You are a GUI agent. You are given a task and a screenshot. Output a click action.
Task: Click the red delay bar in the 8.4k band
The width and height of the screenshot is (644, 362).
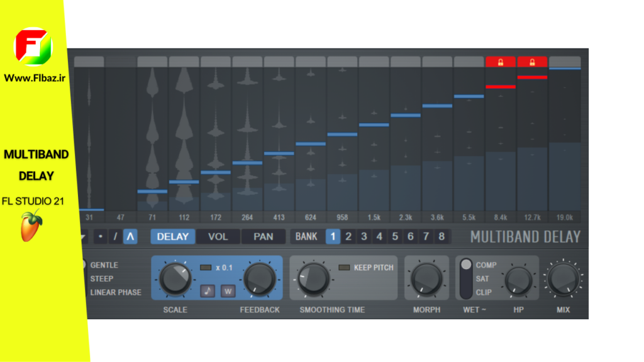coord(500,87)
